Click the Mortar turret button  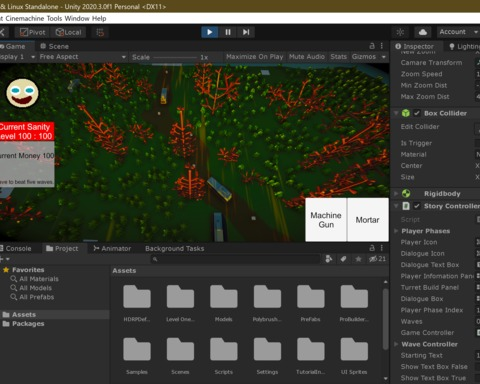tap(368, 220)
